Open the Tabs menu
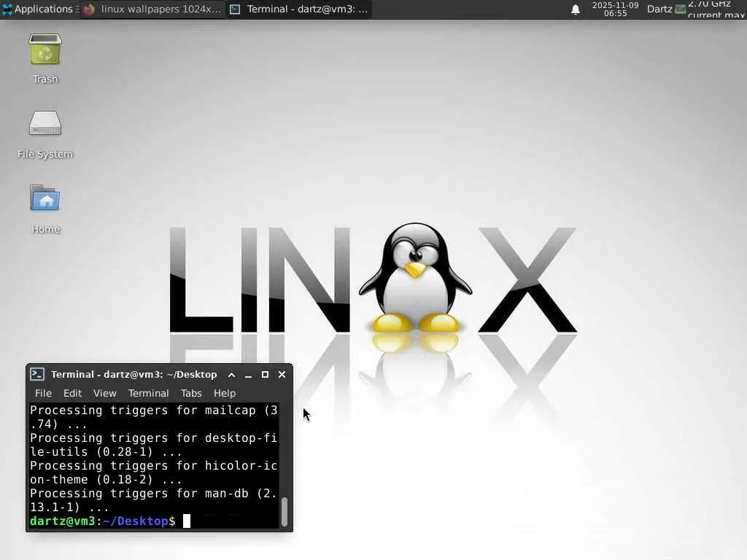The width and height of the screenshot is (747, 560). pyautogui.click(x=191, y=393)
